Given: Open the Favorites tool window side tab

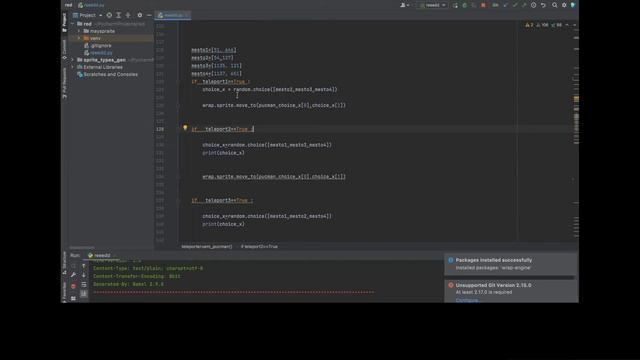Looking at the screenshot, I should pyautogui.click(x=64, y=292).
